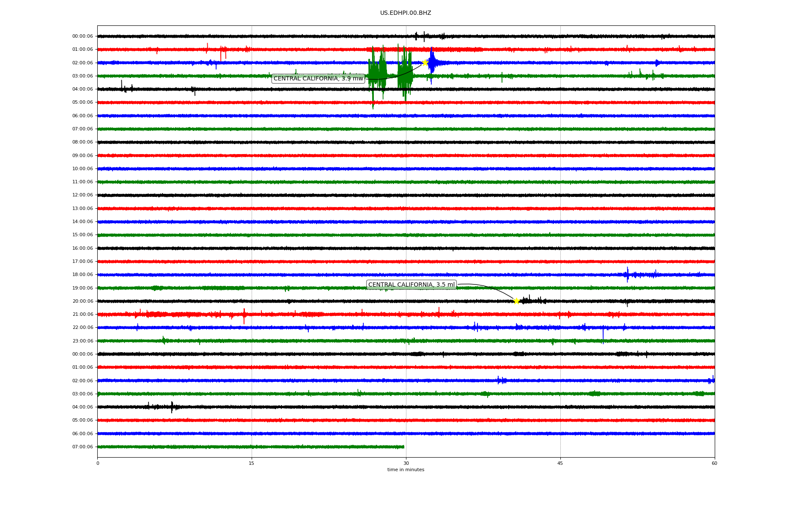812x508 pixels.
Task: Click the time in minutes axis label
Action: point(406,470)
